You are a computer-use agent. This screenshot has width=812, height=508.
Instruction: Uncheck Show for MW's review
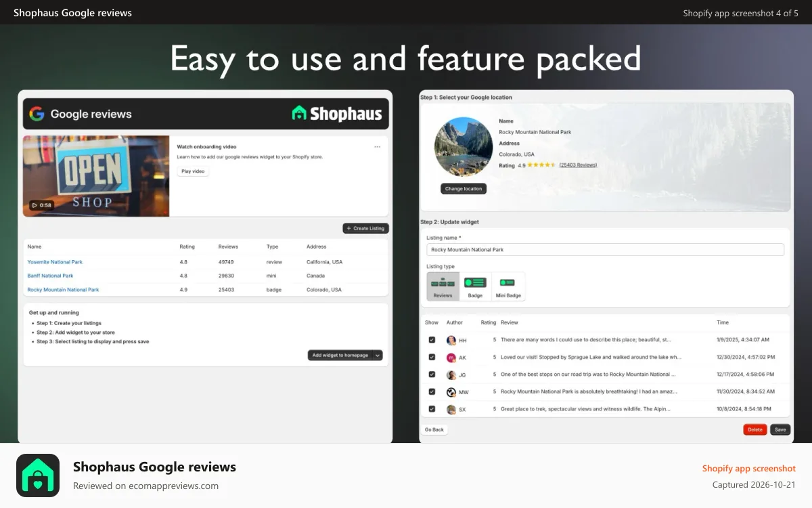(x=432, y=391)
